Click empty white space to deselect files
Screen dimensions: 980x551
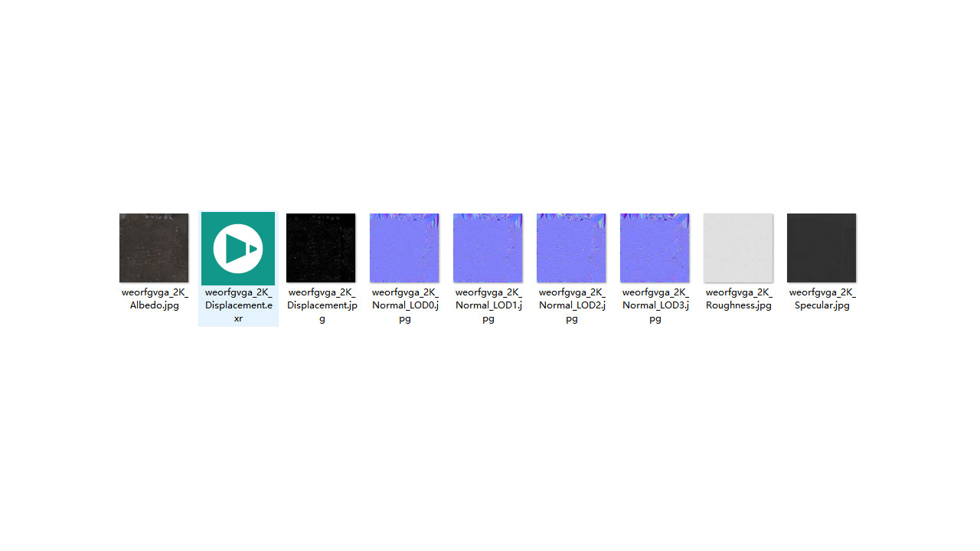tap(490, 444)
